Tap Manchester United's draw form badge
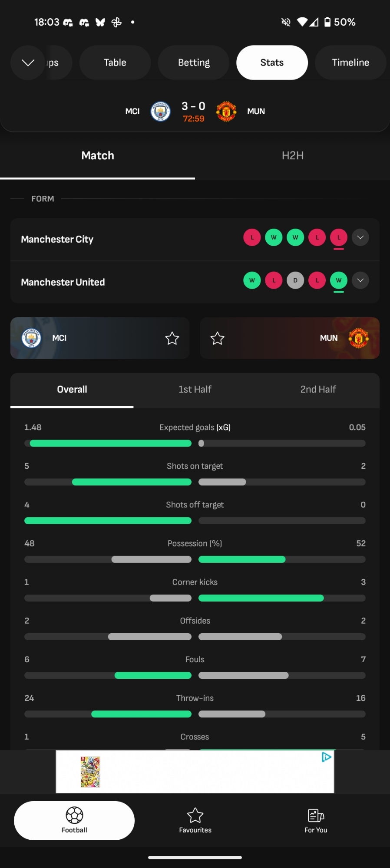Image resolution: width=390 pixels, height=868 pixels. click(x=295, y=280)
